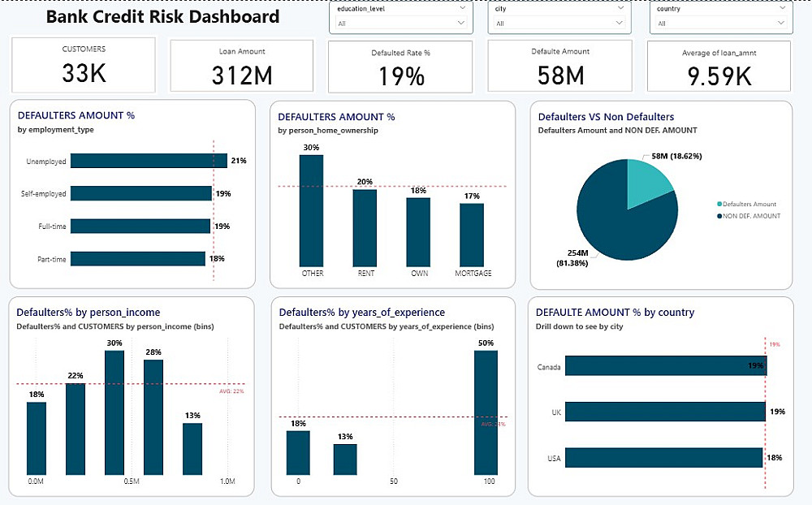The height and width of the screenshot is (505, 812).
Task: Collapse the education_level slicer header chevron
Action: point(463,8)
